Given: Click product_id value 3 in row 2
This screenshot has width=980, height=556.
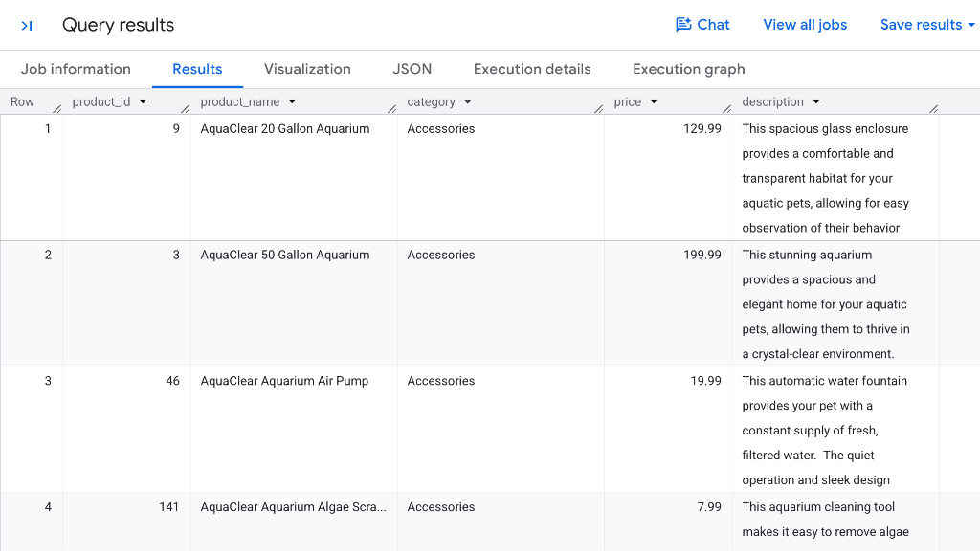Looking at the screenshot, I should (176, 256).
